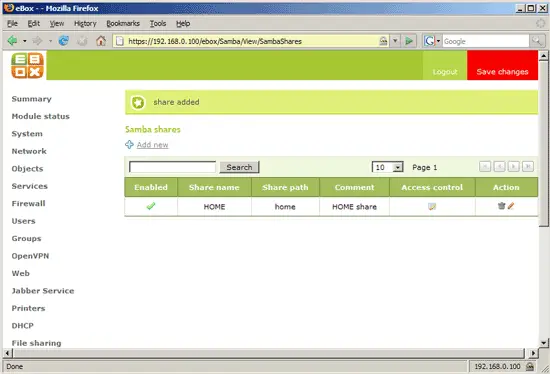The width and height of the screenshot is (550, 374).
Task: Open Jabber Service in the sidebar
Action: point(43,291)
